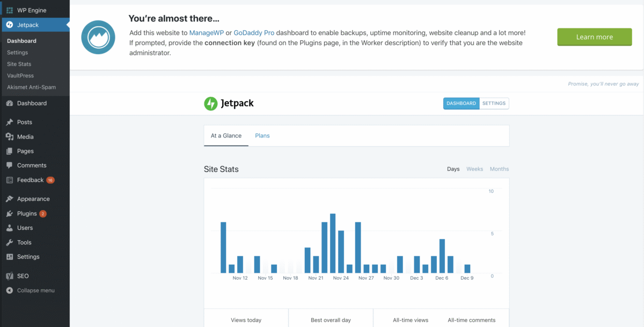Viewport: 644px width, 327px height.
Task: Open the Plugins menu item
Action: tap(27, 214)
